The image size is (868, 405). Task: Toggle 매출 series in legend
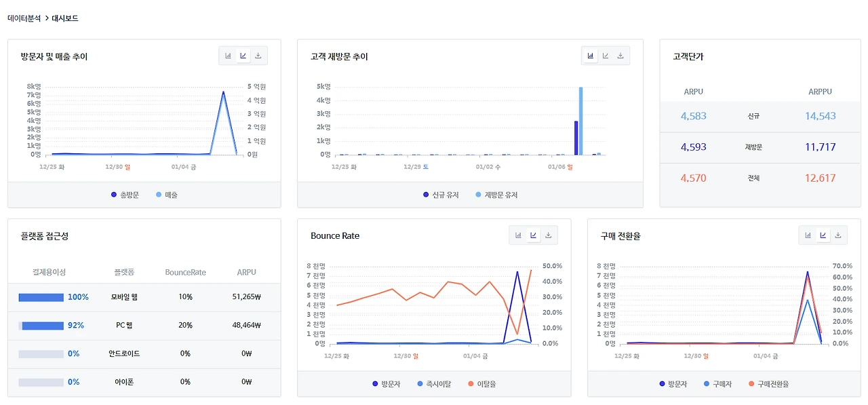(167, 195)
